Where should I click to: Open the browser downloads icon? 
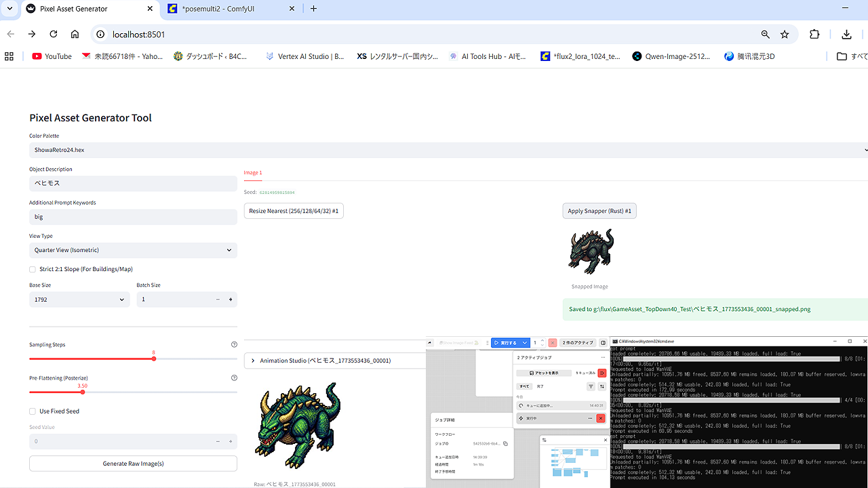[x=846, y=35]
